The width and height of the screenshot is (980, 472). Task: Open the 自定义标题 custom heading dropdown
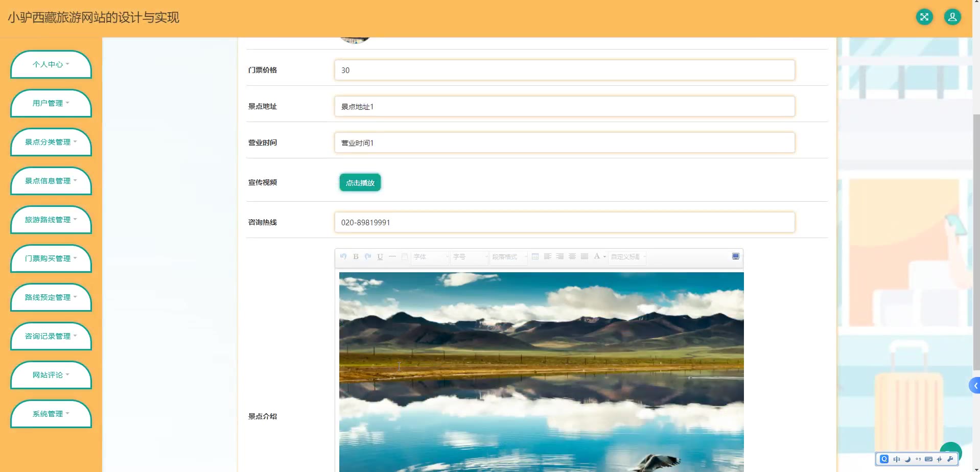point(628,256)
